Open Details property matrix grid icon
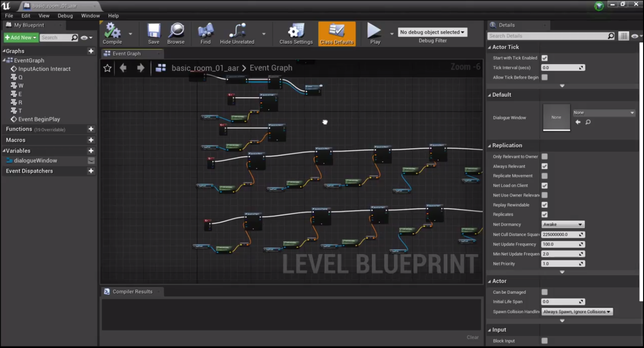644x348 pixels. pyautogui.click(x=623, y=36)
